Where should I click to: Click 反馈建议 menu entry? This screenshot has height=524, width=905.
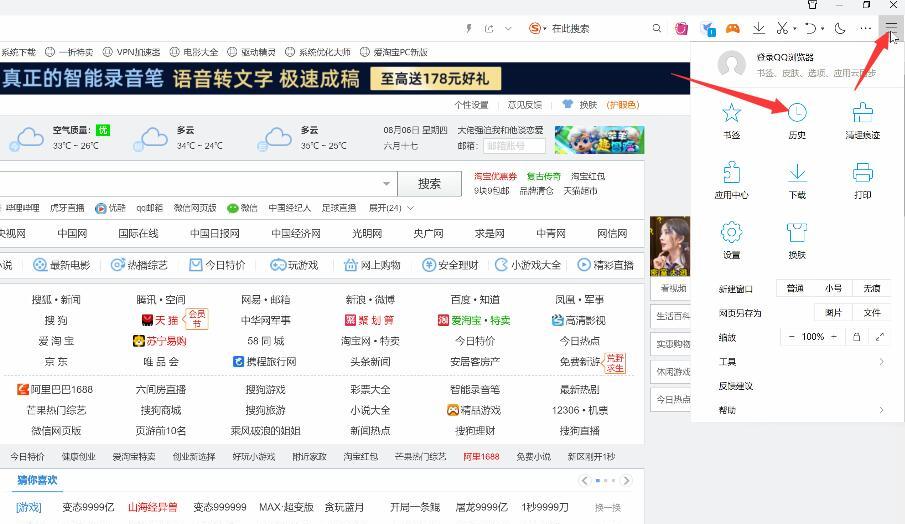pyautogui.click(x=736, y=385)
